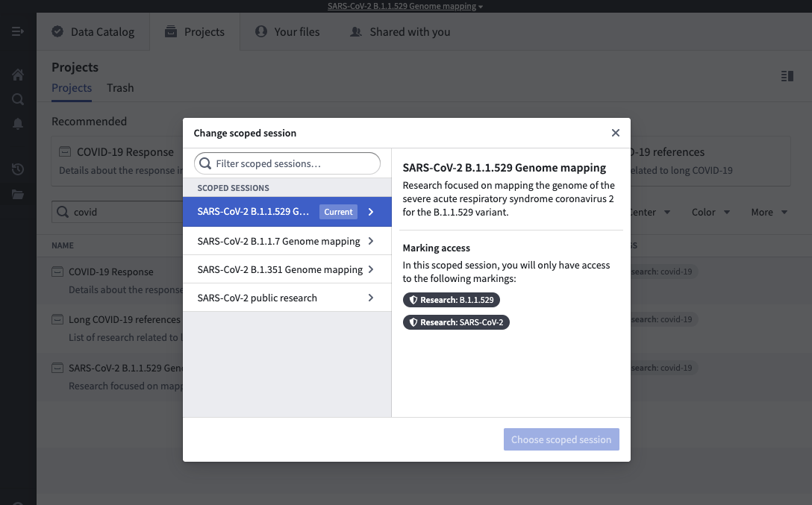The height and width of the screenshot is (505, 812).
Task: Expand SARS-CoV-2 B.1.351 Genome mapping chevron
Action: click(x=371, y=269)
